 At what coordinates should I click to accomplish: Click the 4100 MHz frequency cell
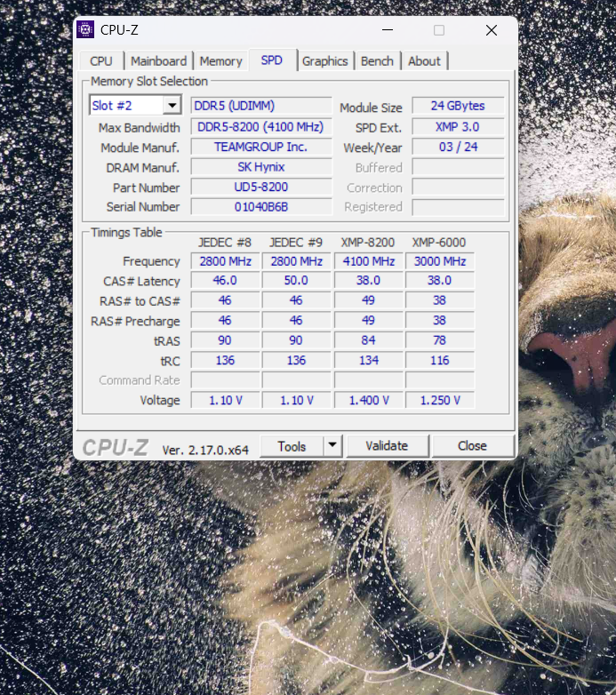click(x=368, y=261)
